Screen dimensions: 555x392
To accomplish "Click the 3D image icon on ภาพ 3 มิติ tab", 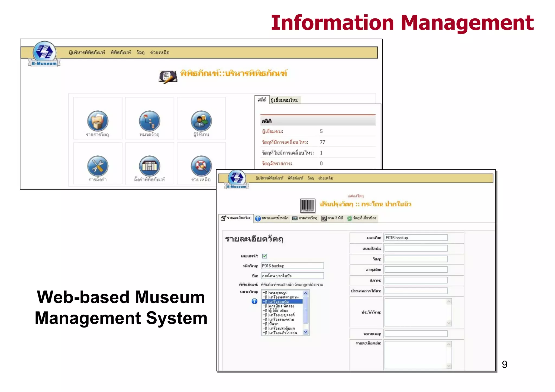I will (324, 218).
